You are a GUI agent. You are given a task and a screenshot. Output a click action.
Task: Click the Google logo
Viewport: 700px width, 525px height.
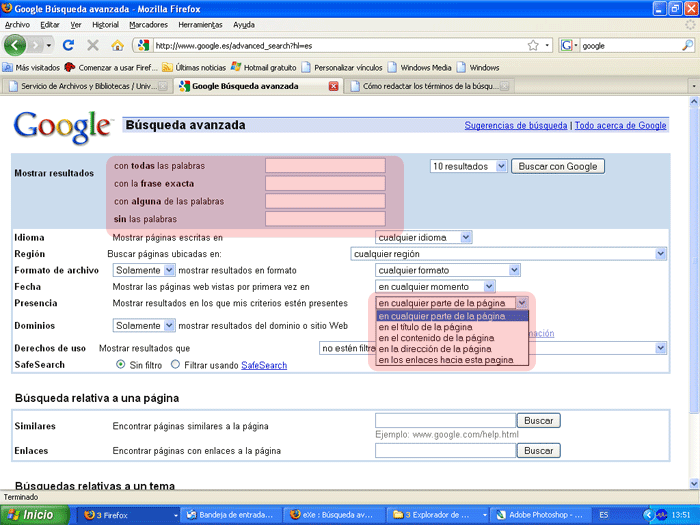[x=62, y=128]
